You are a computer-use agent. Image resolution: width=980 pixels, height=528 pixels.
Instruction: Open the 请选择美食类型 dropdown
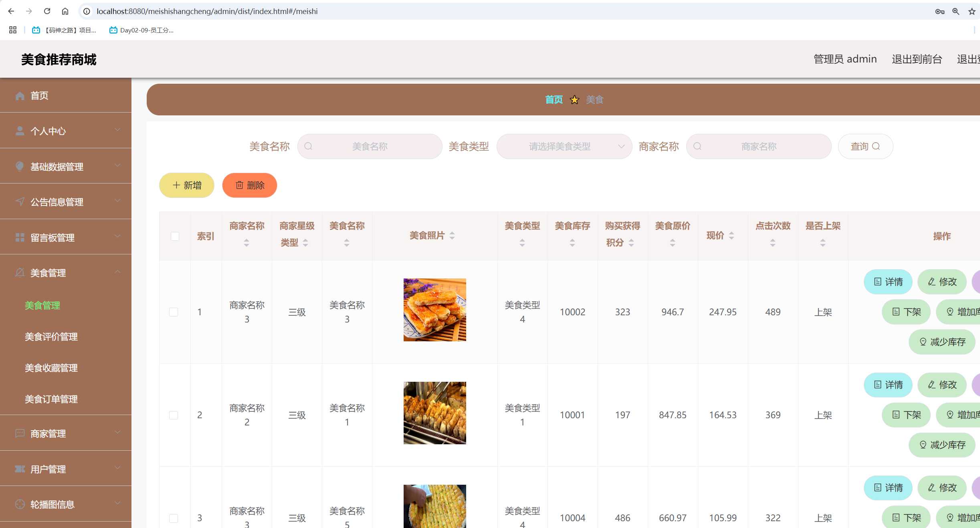tap(564, 146)
